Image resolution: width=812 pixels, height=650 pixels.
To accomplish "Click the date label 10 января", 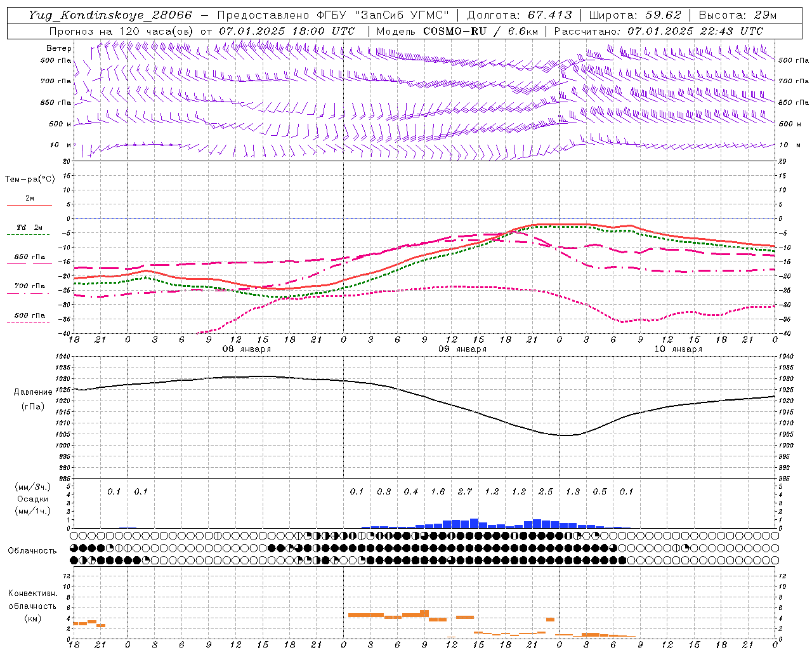I will coord(678,349).
